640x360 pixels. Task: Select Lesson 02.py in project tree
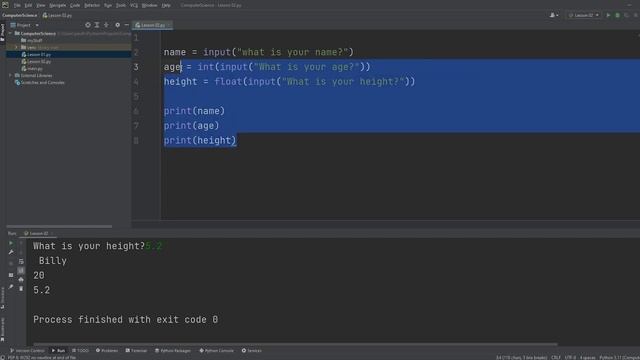[x=36, y=61]
